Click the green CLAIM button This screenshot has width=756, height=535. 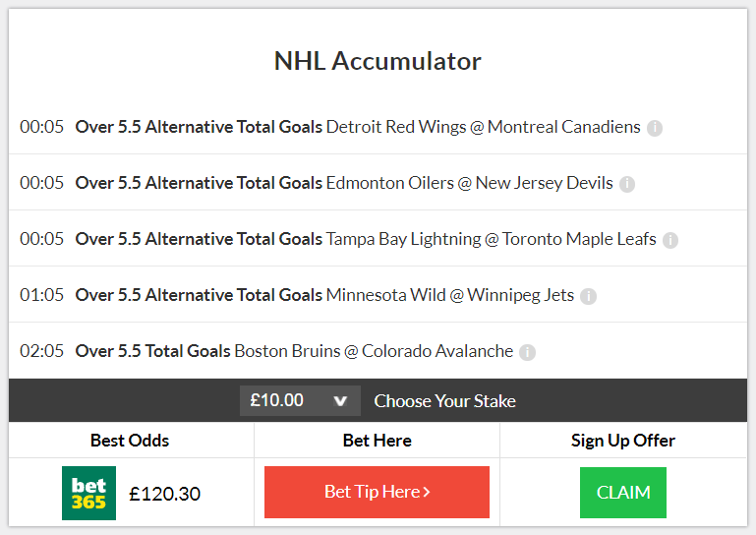click(623, 493)
